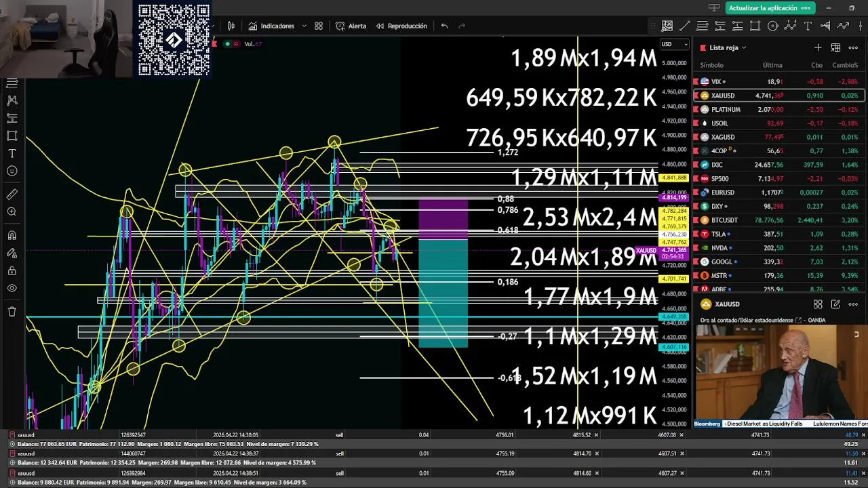Select the fixed range volume profile tool
This screenshot has width=868, height=488.
[x=825, y=26]
